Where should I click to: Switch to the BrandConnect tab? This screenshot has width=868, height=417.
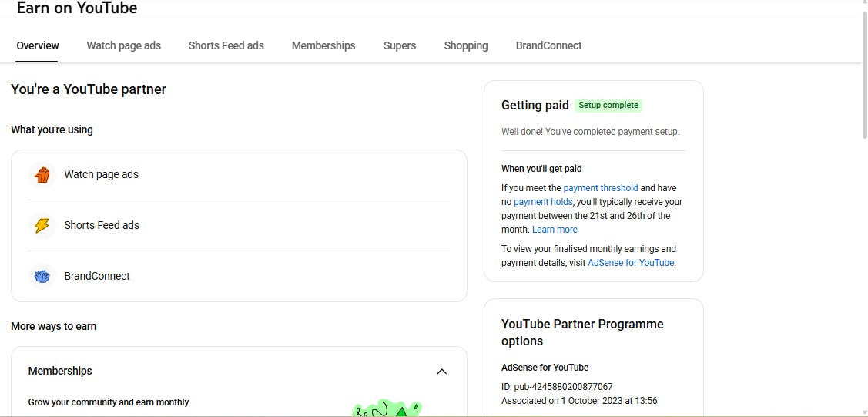point(548,45)
